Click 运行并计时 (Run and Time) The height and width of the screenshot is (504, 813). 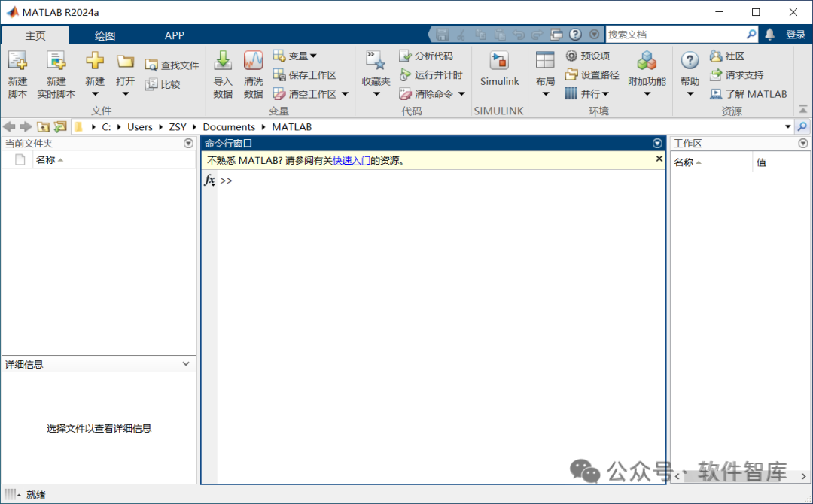[x=431, y=75]
